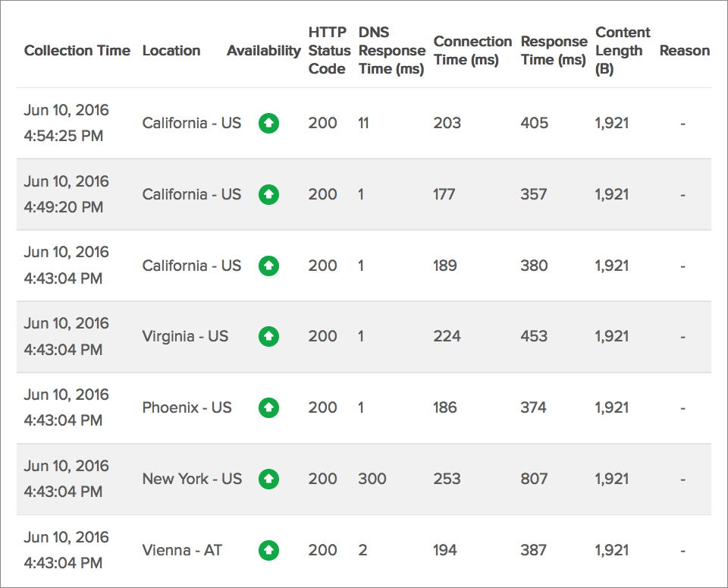Click the green status icon on the New York row

pos(268,479)
